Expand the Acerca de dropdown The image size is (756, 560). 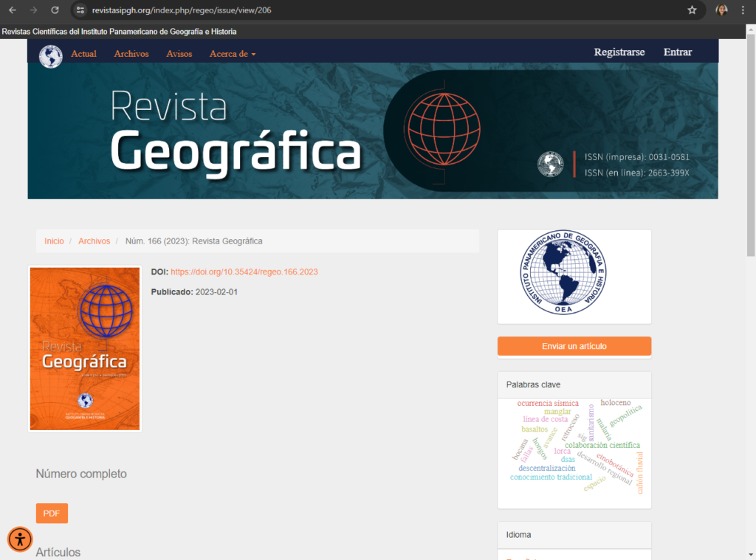[x=233, y=54]
